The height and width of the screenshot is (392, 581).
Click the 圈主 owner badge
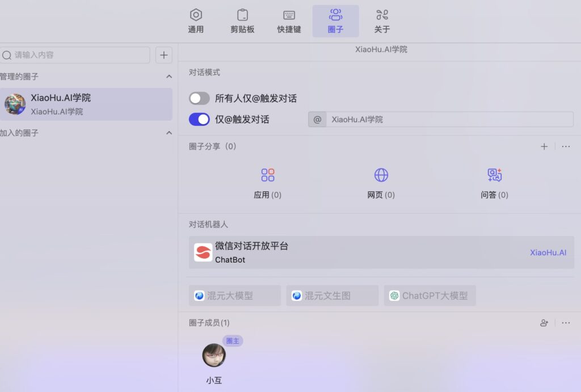click(x=233, y=340)
